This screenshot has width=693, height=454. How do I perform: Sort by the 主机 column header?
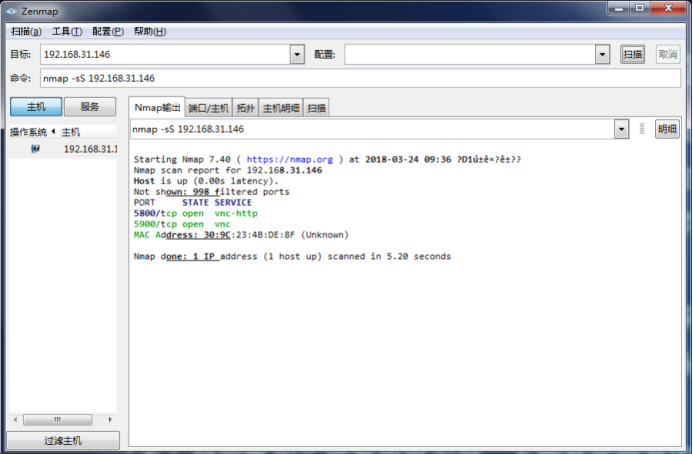coord(88,132)
